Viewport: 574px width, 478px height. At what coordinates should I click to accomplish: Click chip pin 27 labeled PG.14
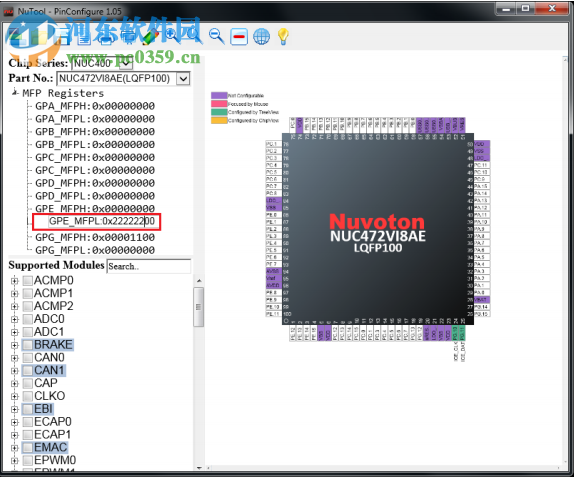tap(482, 307)
